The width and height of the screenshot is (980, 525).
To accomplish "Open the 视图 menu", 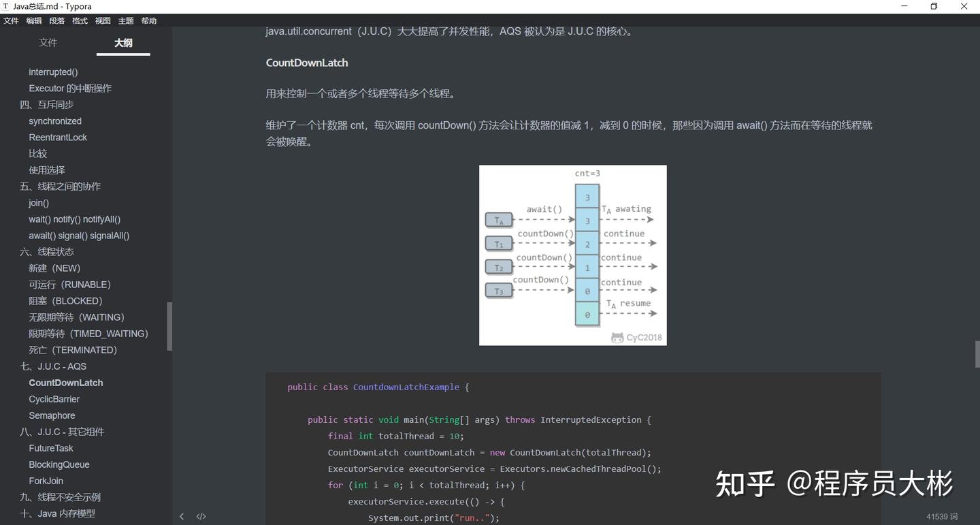I will pos(102,20).
